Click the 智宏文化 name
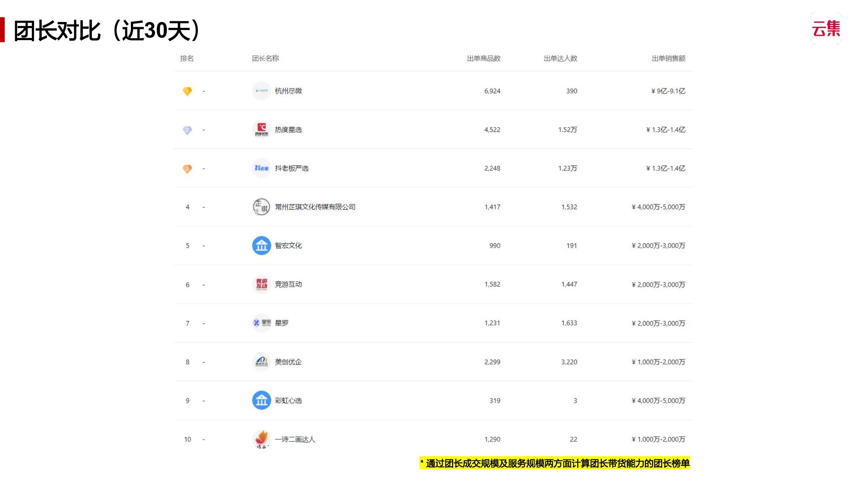Viewport: 868px width, 488px height. (288, 245)
